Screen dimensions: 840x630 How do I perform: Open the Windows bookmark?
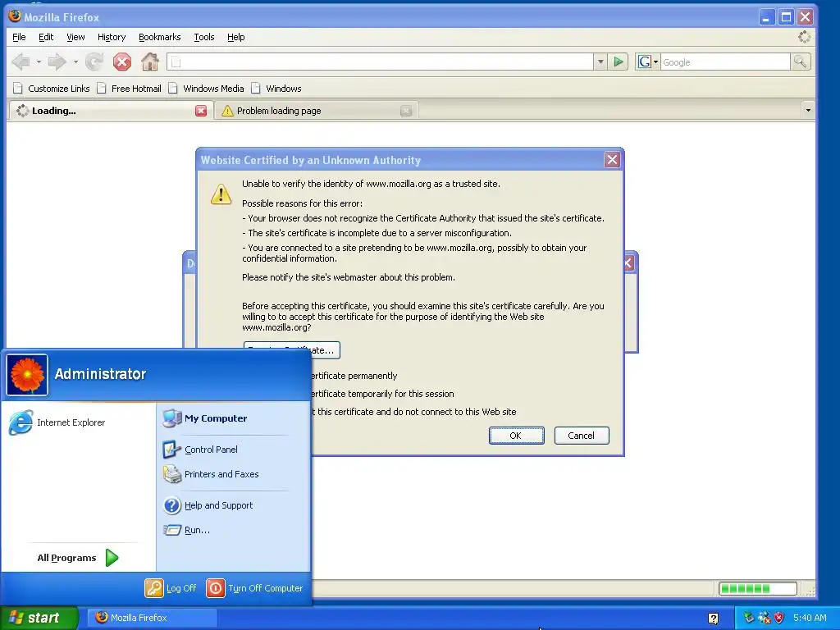click(276, 89)
